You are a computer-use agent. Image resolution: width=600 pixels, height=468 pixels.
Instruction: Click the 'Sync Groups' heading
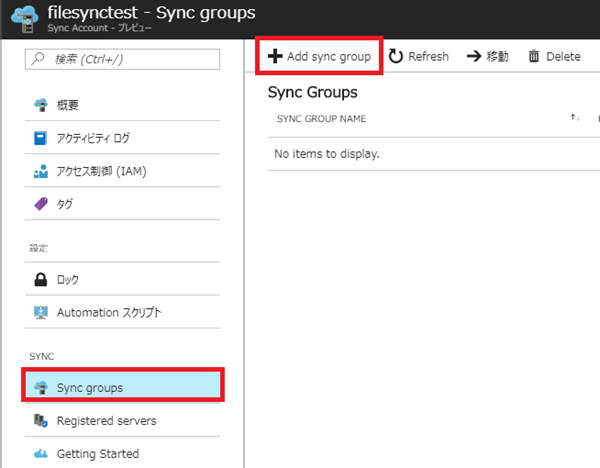click(x=313, y=92)
